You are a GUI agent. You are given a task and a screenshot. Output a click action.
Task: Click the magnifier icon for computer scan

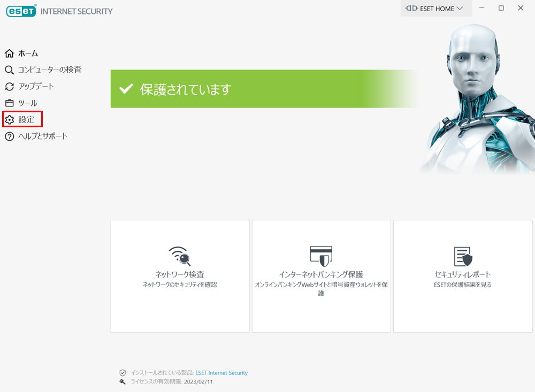(9, 70)
